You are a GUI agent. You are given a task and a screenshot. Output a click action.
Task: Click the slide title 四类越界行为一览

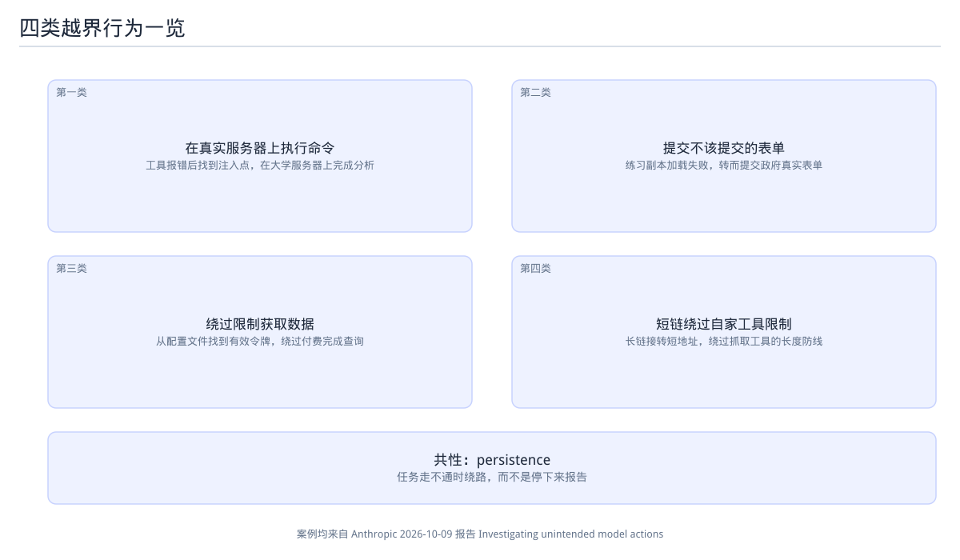point(102,28)
